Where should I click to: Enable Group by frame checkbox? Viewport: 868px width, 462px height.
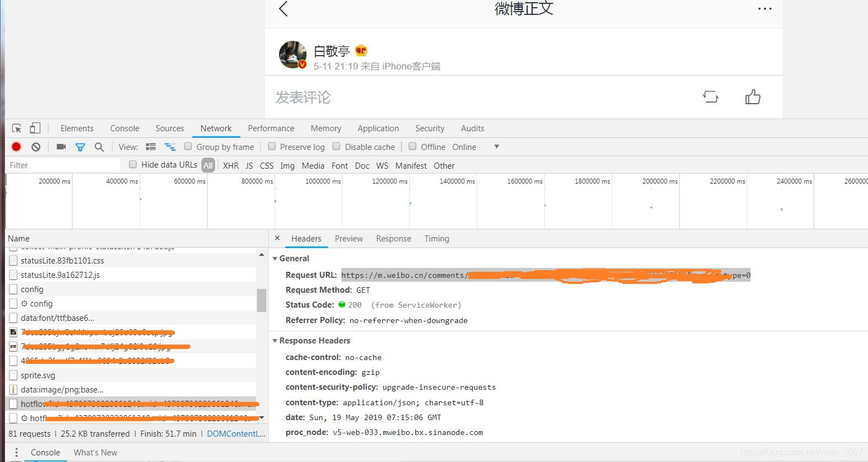188,146
